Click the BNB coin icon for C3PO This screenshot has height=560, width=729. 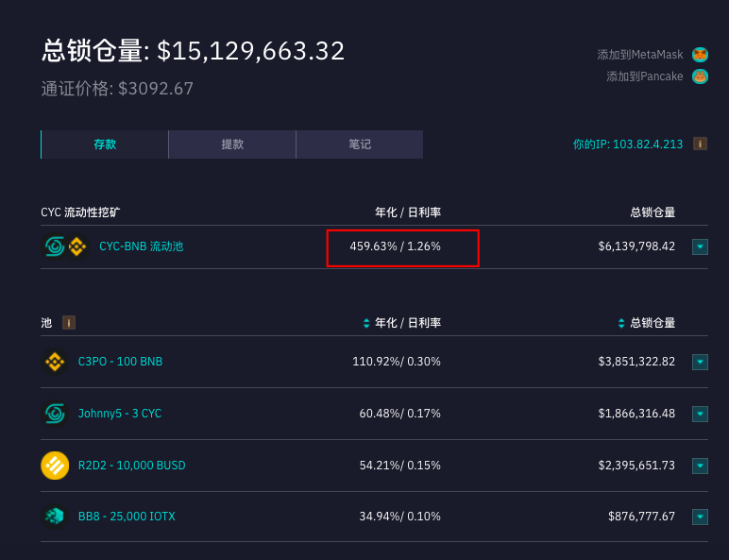click(55, 362)
